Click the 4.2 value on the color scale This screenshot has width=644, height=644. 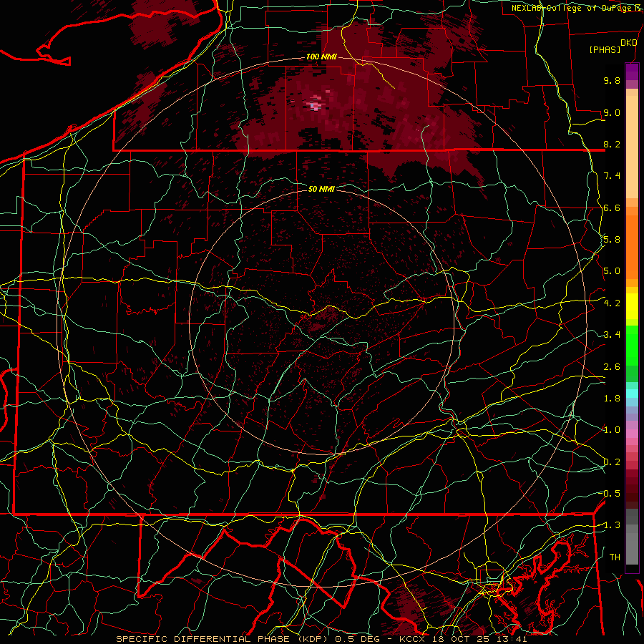612,303
